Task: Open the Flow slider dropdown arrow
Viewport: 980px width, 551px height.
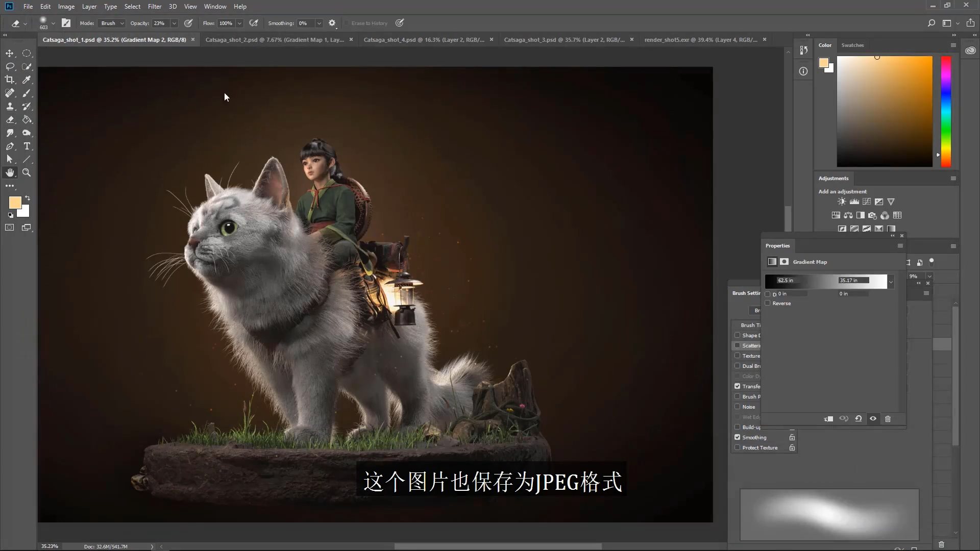Action: (x=239, y=23)
